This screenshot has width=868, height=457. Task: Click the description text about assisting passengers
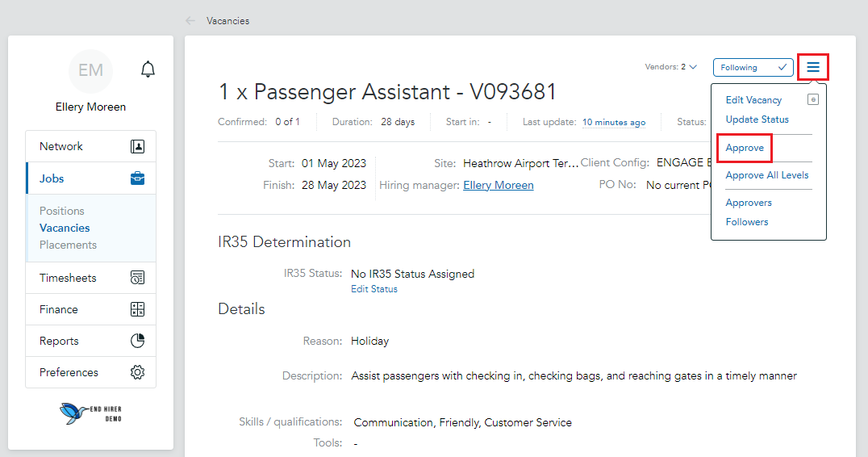click(574, 376)
